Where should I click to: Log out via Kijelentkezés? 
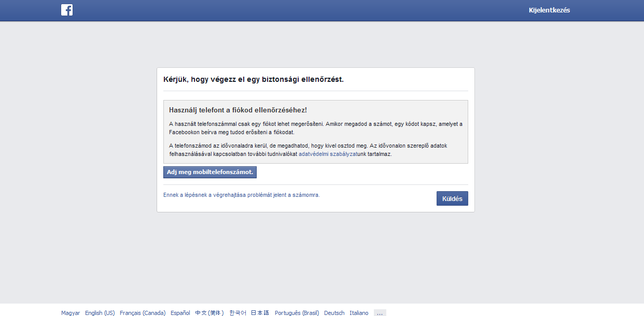(549, 10)
